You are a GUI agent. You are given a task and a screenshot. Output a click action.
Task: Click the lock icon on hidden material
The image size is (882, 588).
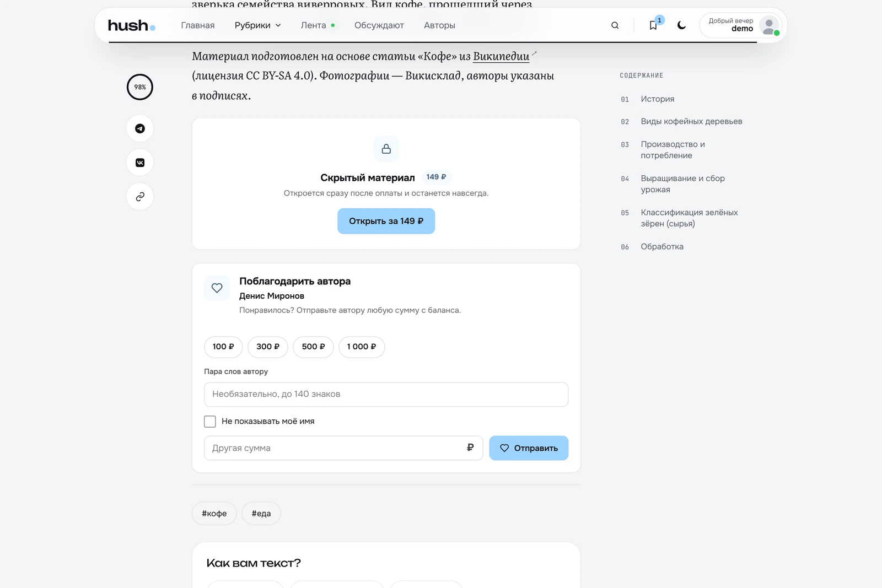click(386, 149)
